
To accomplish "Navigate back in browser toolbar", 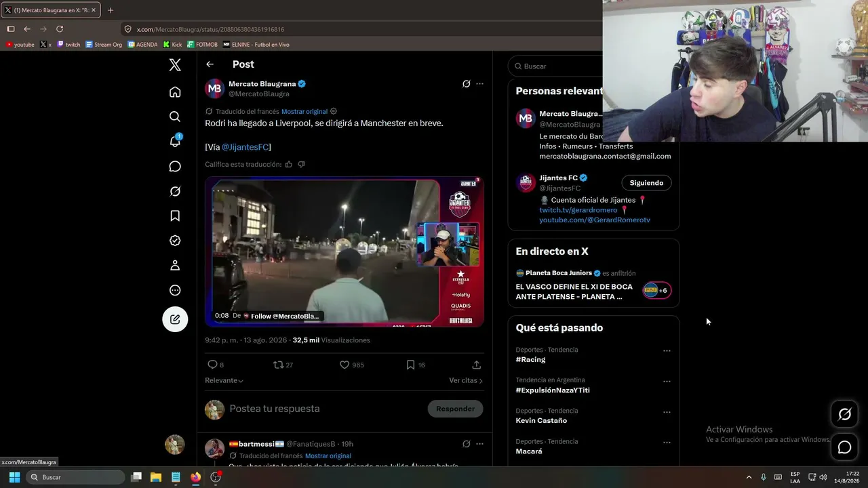I will (x=27, y=29).
